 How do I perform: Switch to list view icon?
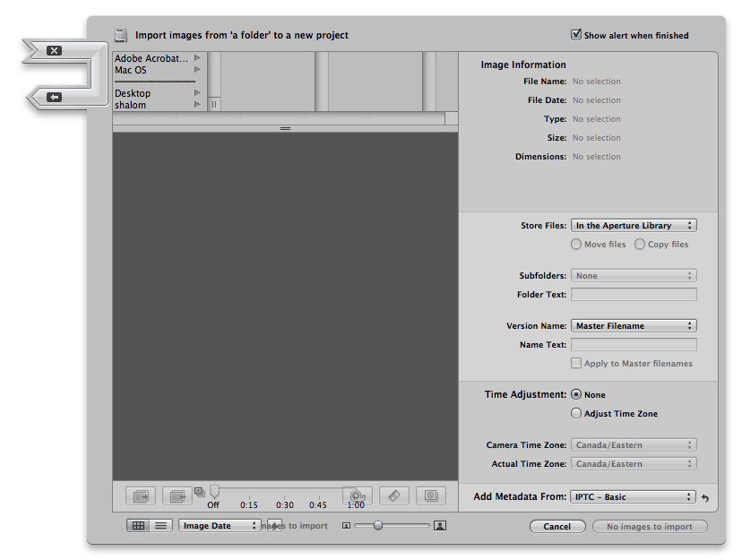[160, 526]
